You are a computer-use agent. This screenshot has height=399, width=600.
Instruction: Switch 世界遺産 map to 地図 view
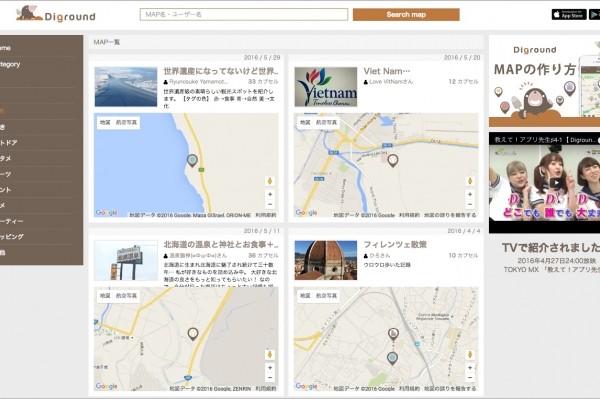point(105,122)
